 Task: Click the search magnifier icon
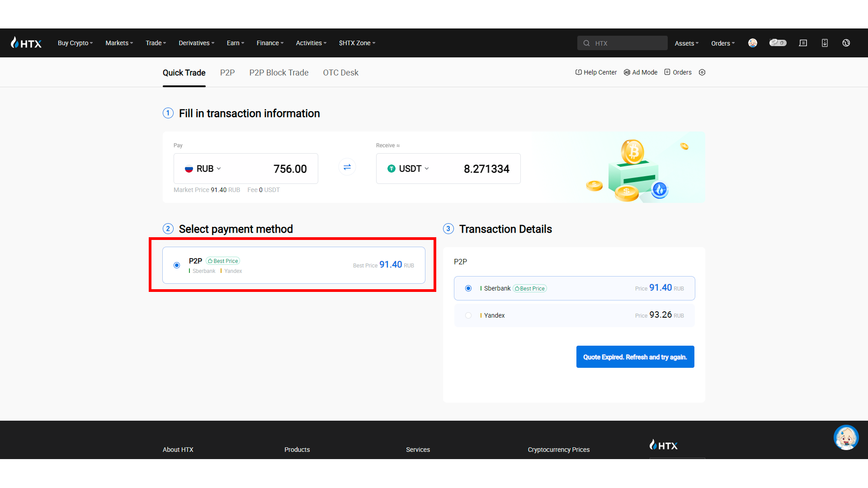586,43
